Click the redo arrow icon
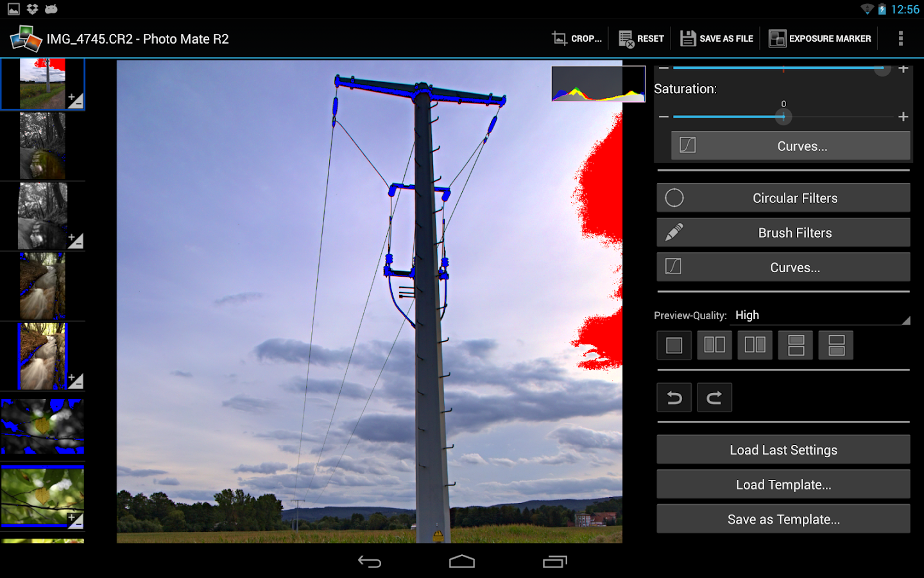924x578 pixels. [x=714, y=397]
